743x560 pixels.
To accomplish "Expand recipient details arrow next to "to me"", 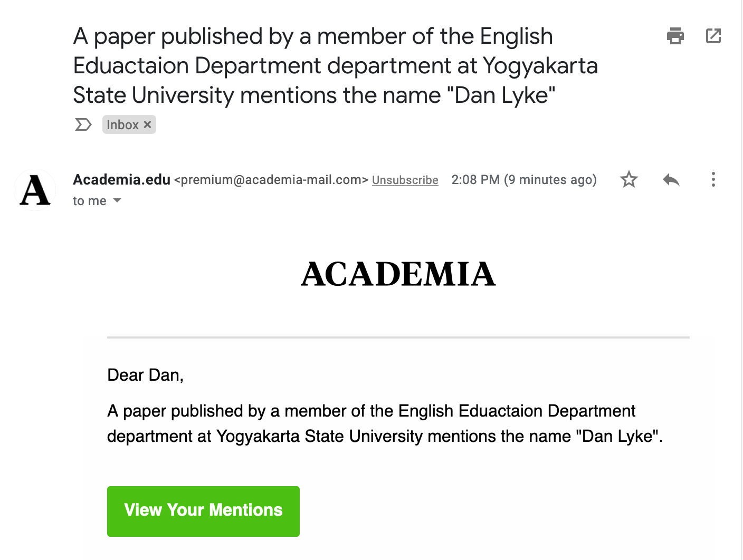I will click(117, 201).
